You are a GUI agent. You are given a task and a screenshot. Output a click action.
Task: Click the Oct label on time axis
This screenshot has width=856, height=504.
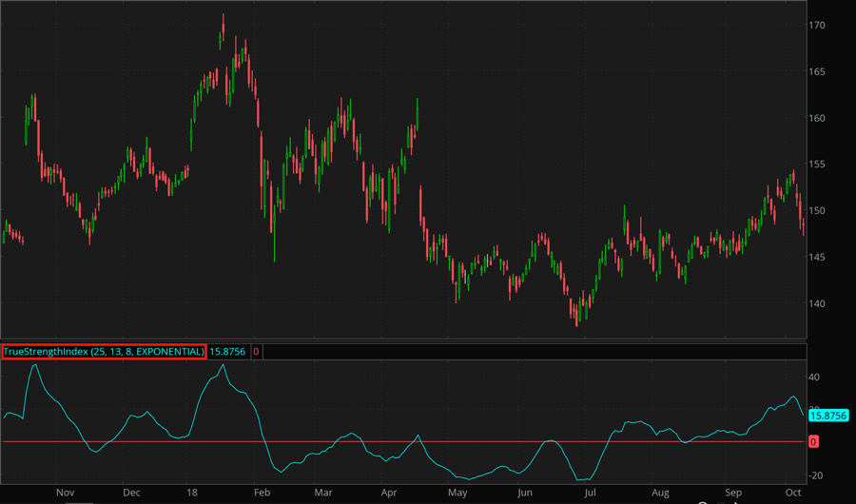pos(792,494)
